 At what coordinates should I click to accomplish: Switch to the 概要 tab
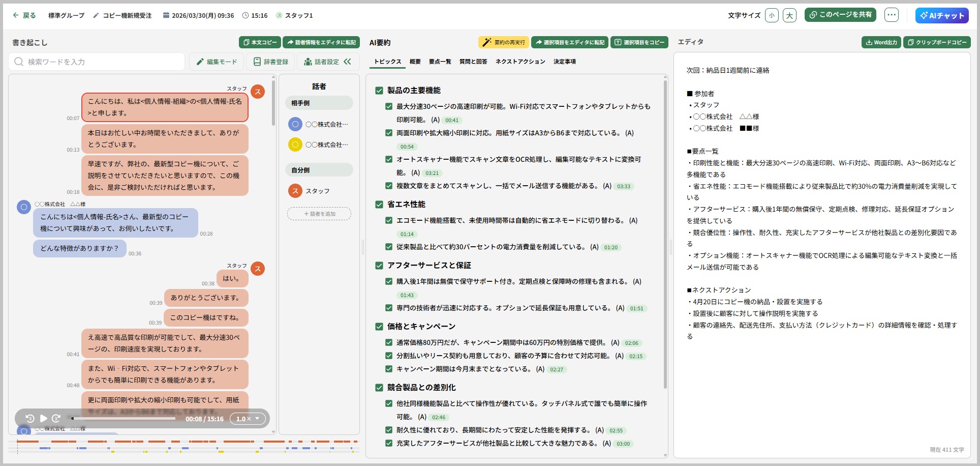click(x=415, y=62)
